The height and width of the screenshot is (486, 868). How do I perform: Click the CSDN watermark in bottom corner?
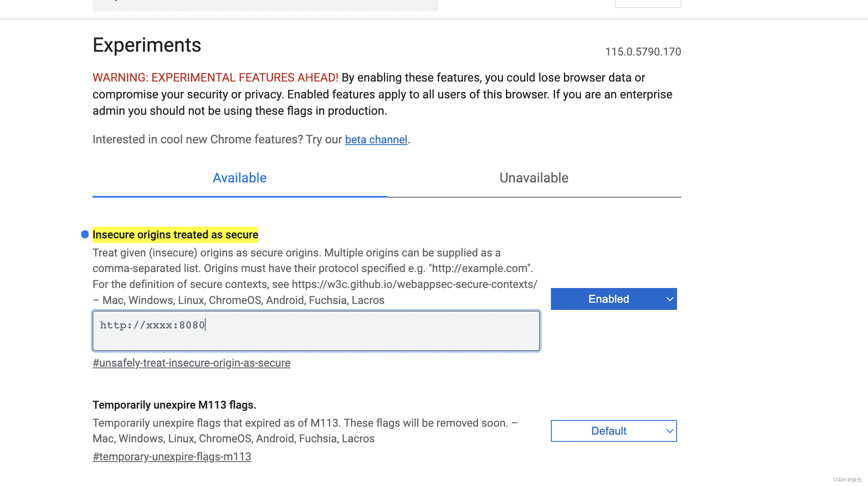click(847, 480)
